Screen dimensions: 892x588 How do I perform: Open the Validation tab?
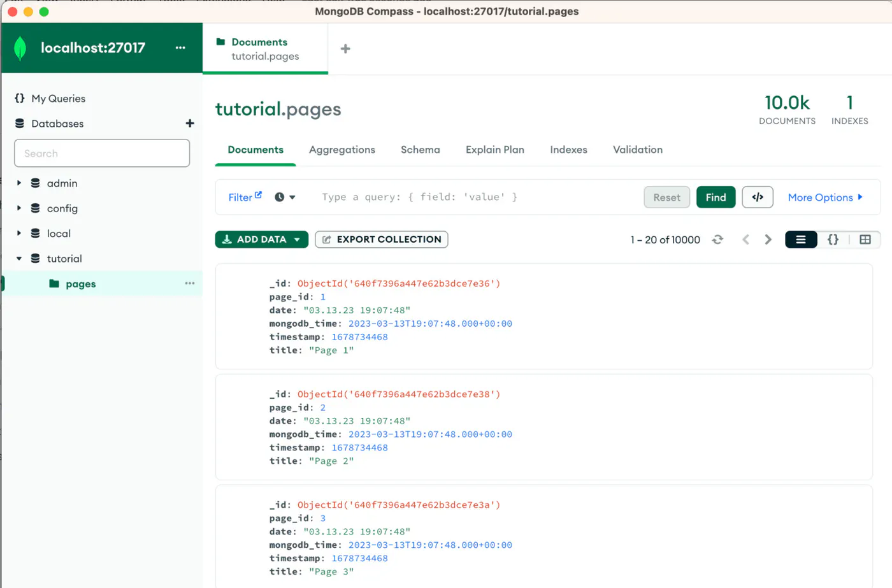pos(638,150)
